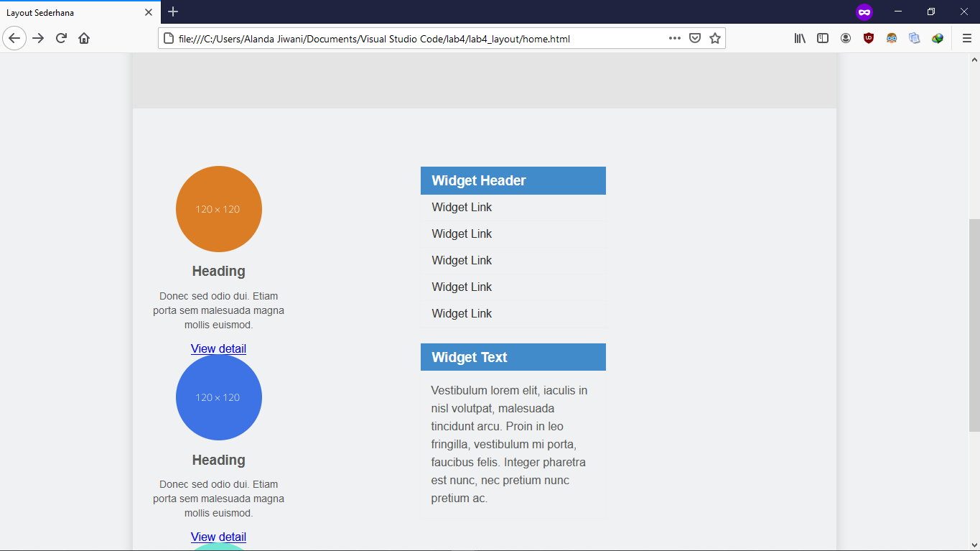Go forward to the next page
Image resolution: width=980 pixels, height=551 pixels.
(38, 38)
